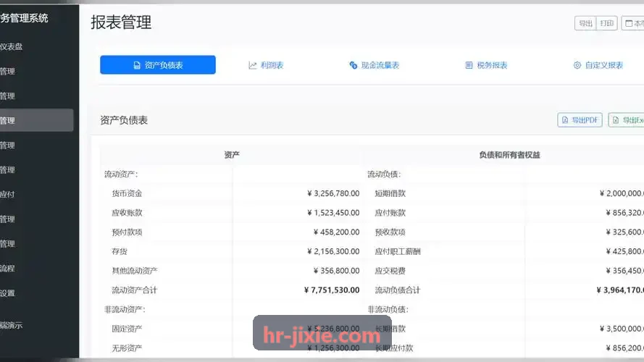Select the 应交税费 row label
This screenshot has height=362, width=644.
click(x=390, y=271)
